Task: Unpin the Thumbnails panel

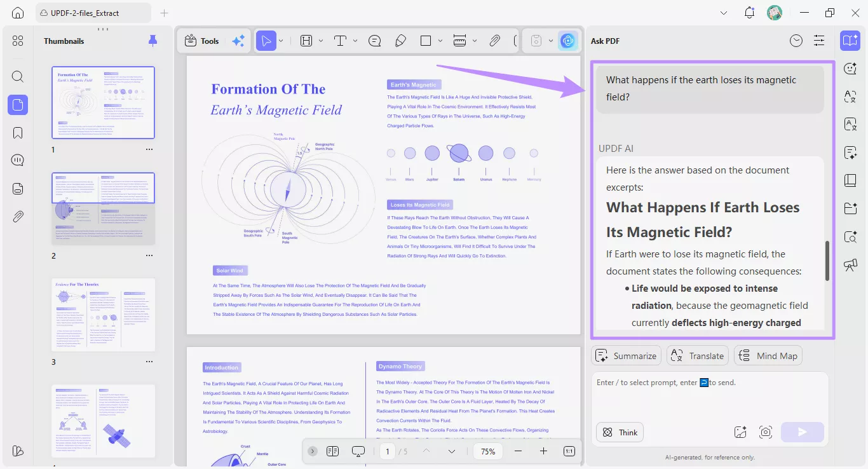Action: point(153,41)
